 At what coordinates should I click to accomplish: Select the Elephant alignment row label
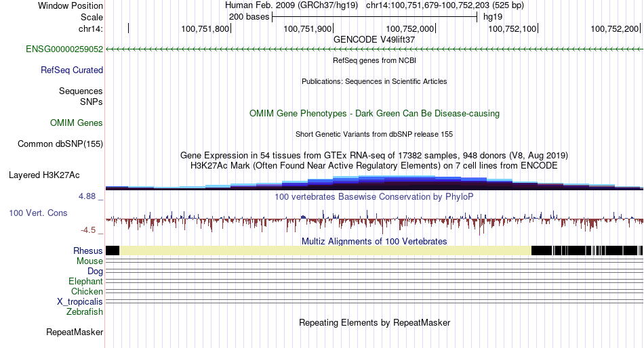coord(86,282)
